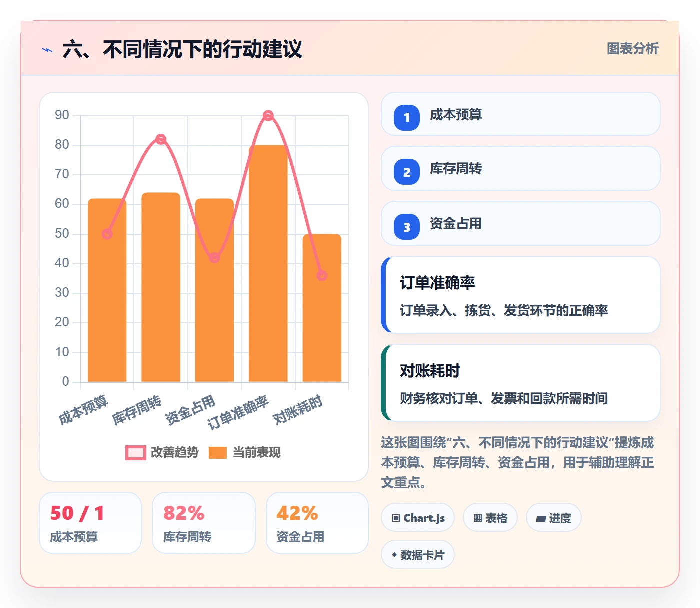This screenshot has width=700, height=608.
Task: Click the small icon in the Chart.js tag
Action: pos(396,518)
